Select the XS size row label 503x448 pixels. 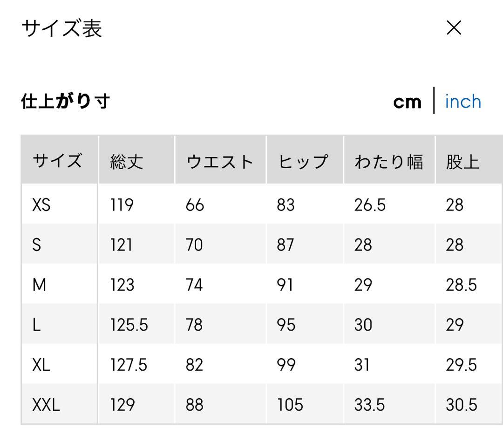[41, 204]
